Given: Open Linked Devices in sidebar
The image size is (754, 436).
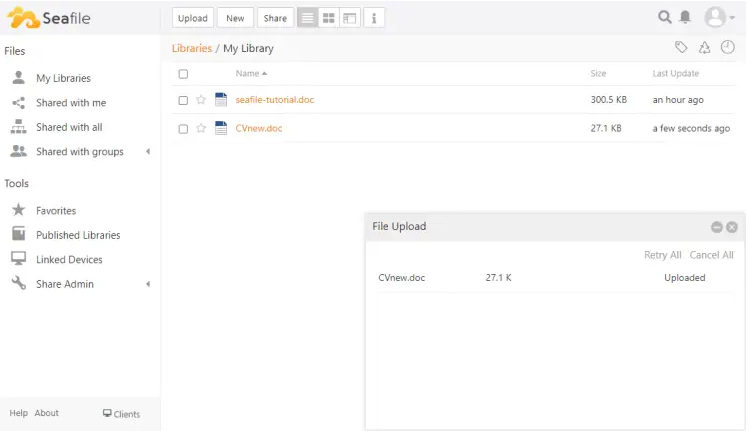Looking at the screenshot, I should [69, 260].
